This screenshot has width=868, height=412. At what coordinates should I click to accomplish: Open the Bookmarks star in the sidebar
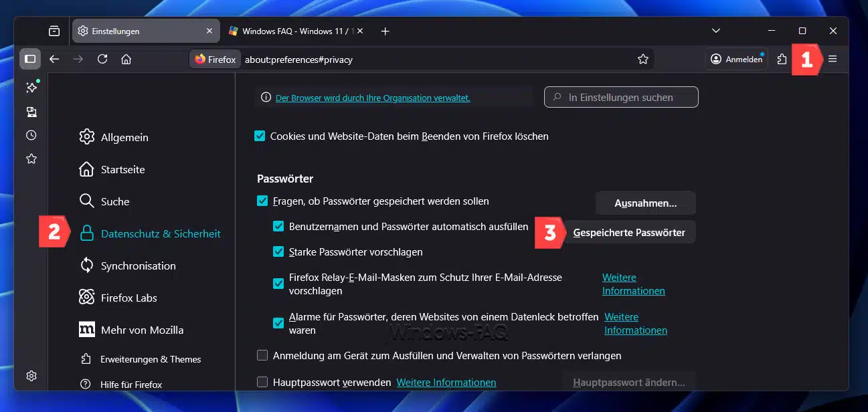coord(31,159)
